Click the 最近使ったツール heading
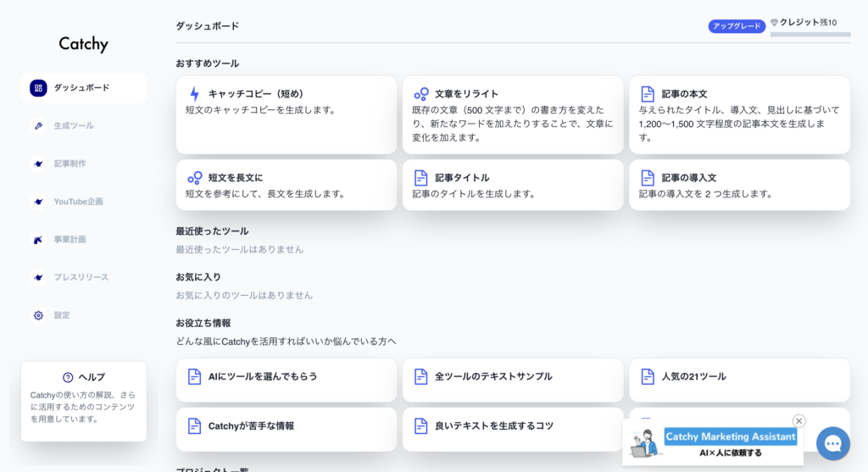The width and height of the screenshot is (868, 472). point(212,231)
